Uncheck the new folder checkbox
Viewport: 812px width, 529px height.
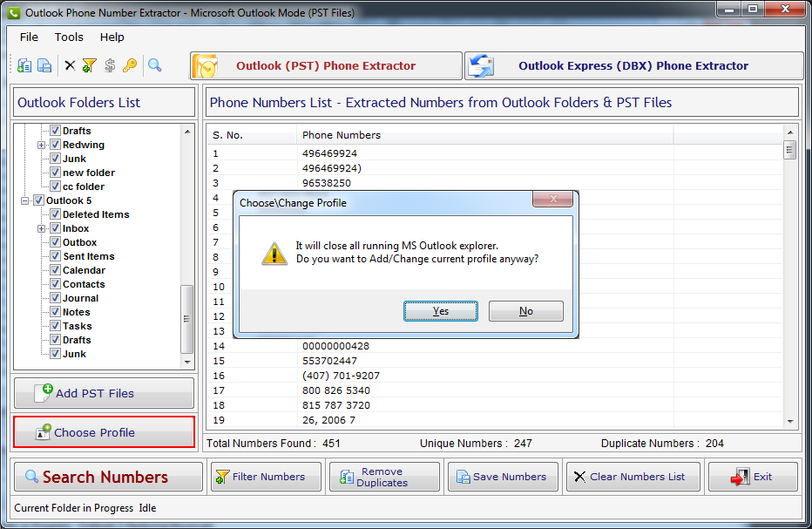click(56, 173)
